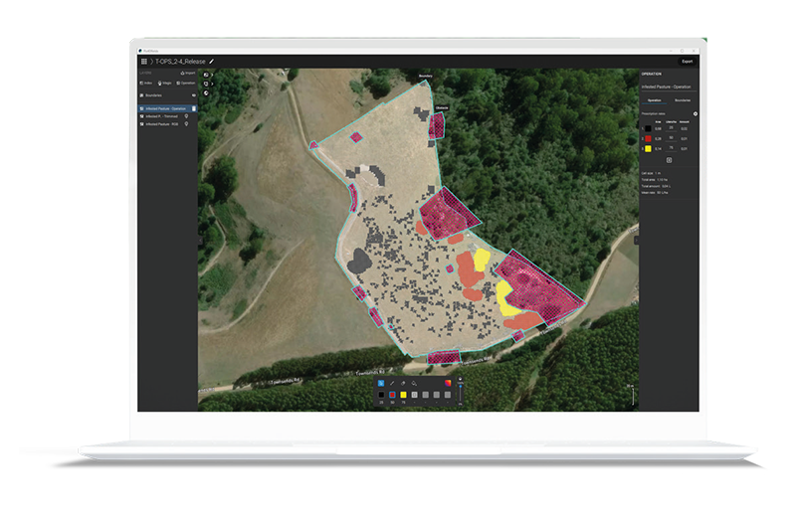The height and width of the screenshot is (532, 796).
Task: Click the Export button
Action: (x=687, y=62)
